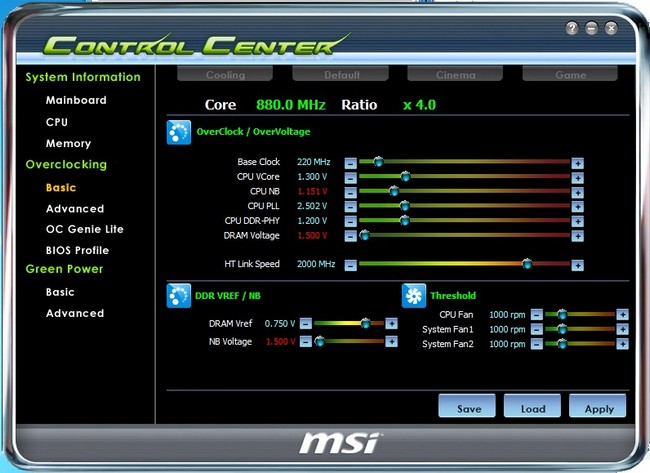Open Mainboard under System Information
Viewport: 650px width, 473px height.
click(76, 100)
